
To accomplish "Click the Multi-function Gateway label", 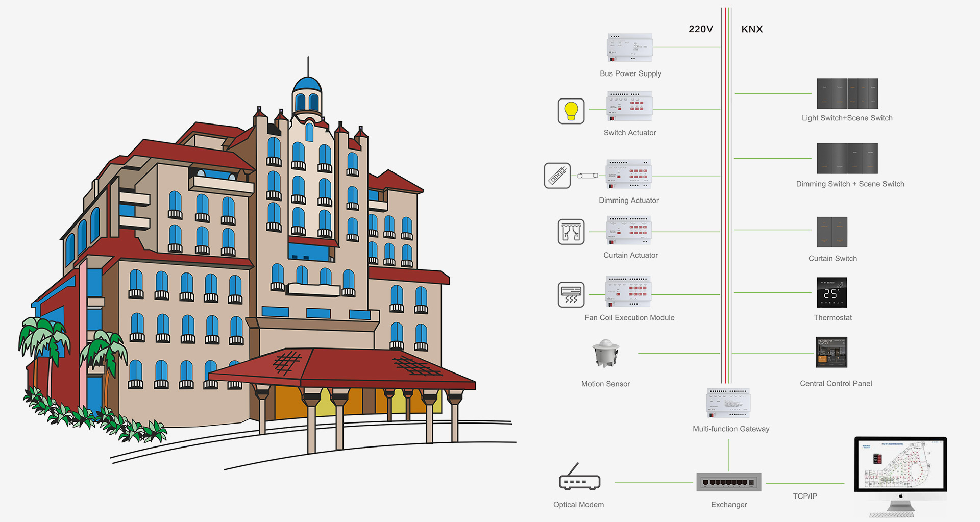I will pos(731,429).
